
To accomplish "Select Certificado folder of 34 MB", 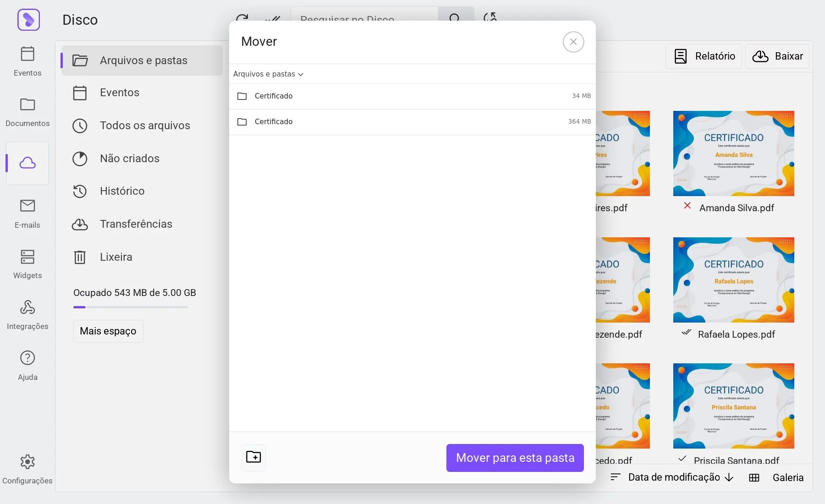I will click(412, 96).
